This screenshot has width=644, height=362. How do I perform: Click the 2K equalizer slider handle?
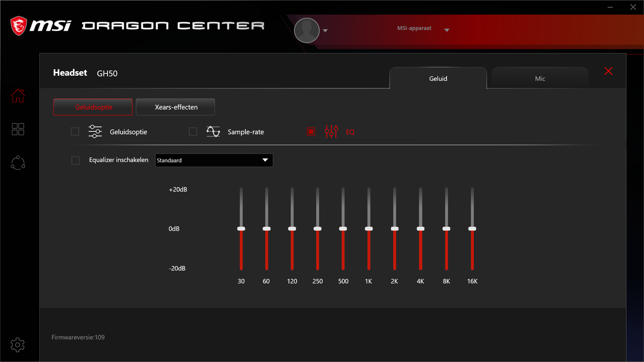click(x=395, y=229)
